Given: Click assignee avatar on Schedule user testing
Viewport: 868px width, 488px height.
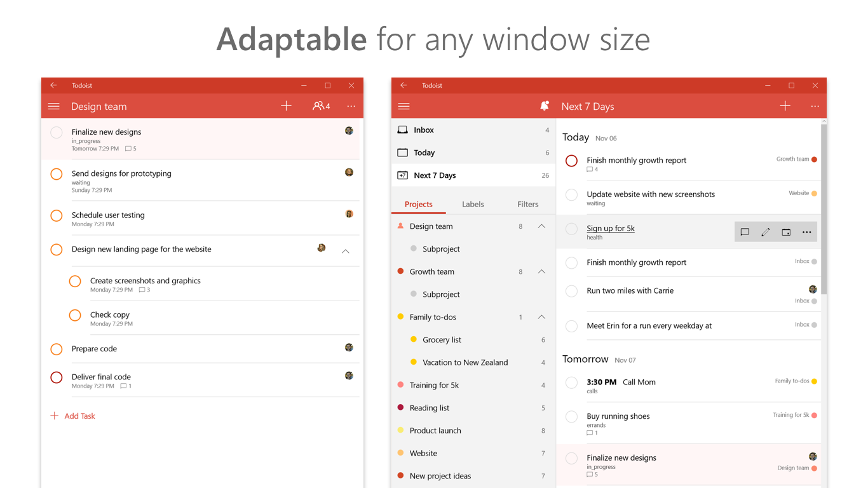Looking at the screenshot, I should click(x=349, y=213).
